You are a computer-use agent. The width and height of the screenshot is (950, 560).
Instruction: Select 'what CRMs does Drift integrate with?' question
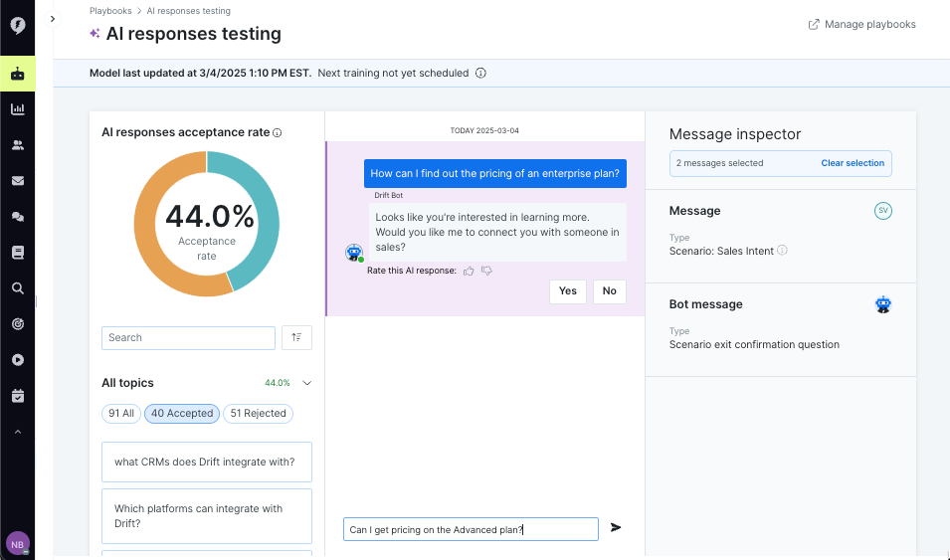pos(207,462)
